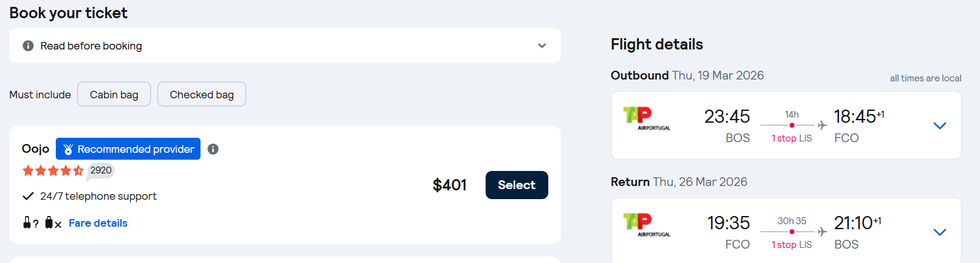Click the TAP Air Portugal logo on outbound flight
The height and width of the screenshot is (263, 980).
[646, 118]
